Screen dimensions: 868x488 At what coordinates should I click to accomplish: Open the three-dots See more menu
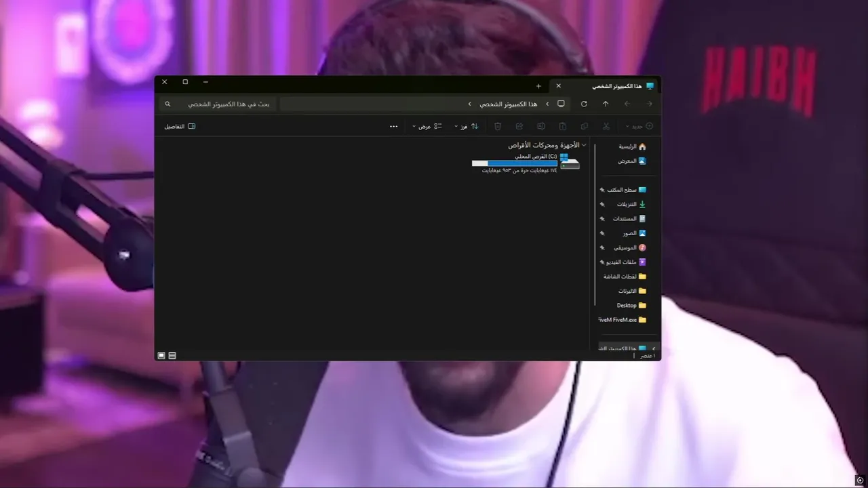click(394, 126)
